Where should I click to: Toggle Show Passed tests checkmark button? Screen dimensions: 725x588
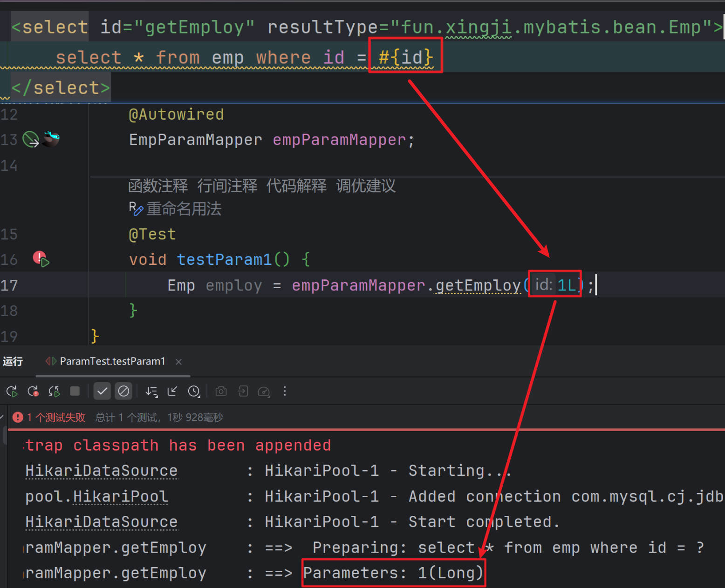tap(102, 392)
